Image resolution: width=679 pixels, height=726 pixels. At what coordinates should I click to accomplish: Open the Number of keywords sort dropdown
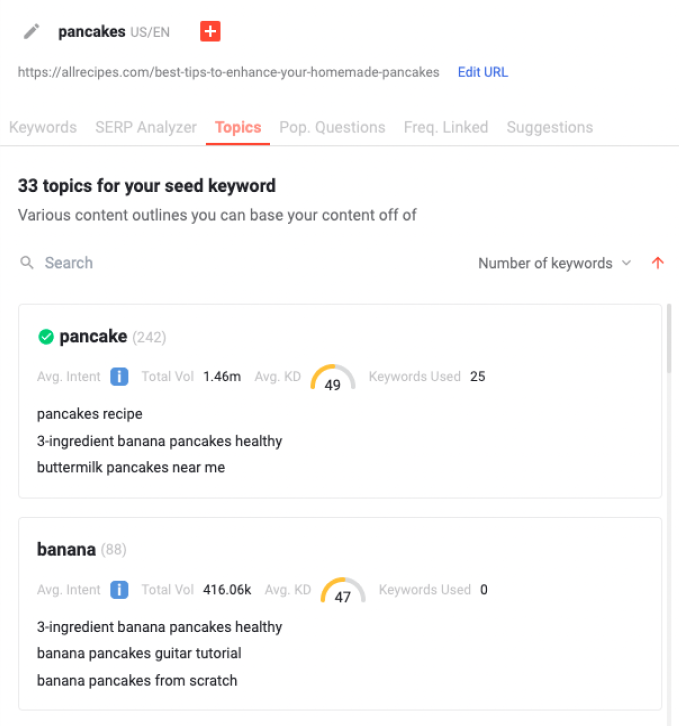(x=554, y=263)
